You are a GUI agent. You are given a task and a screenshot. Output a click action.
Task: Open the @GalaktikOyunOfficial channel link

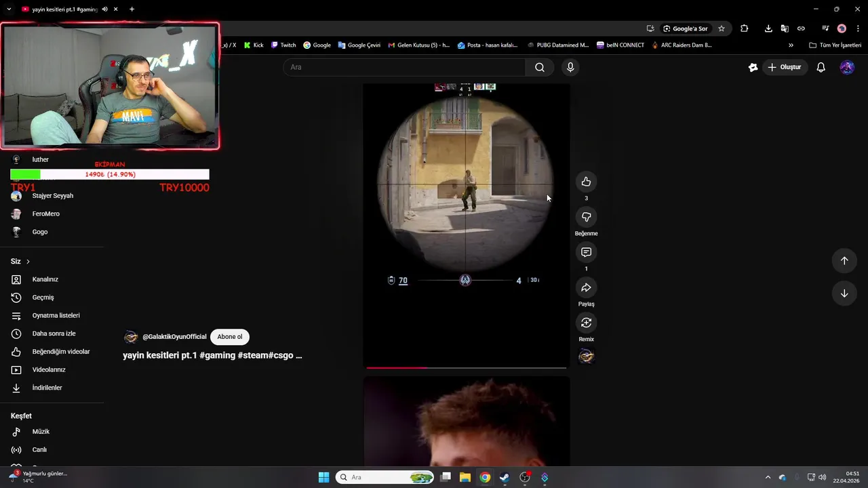174,337
